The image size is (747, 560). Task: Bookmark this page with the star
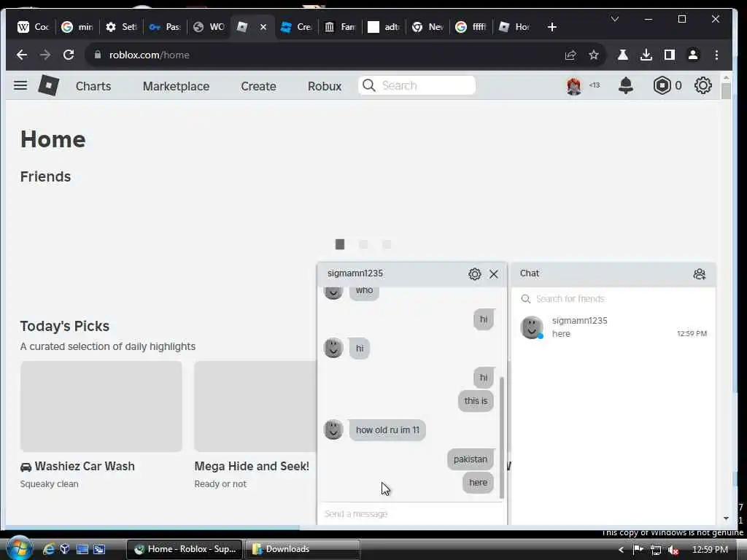594,55
